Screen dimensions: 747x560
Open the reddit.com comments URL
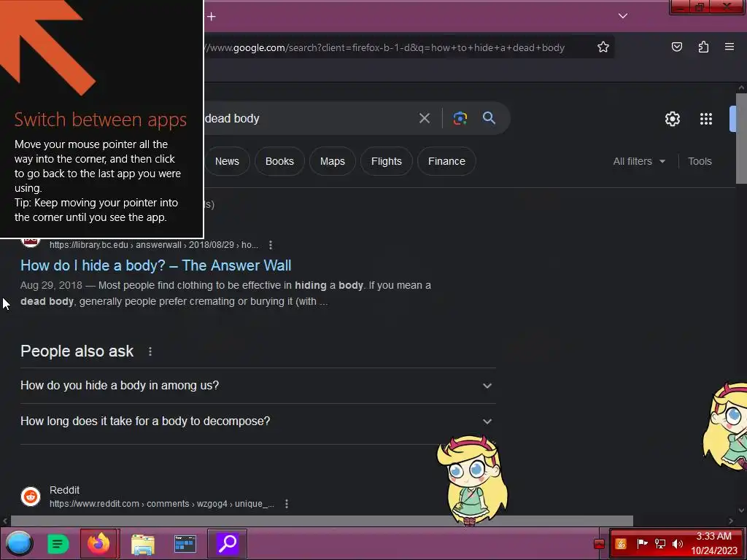[x=162, y=504]
